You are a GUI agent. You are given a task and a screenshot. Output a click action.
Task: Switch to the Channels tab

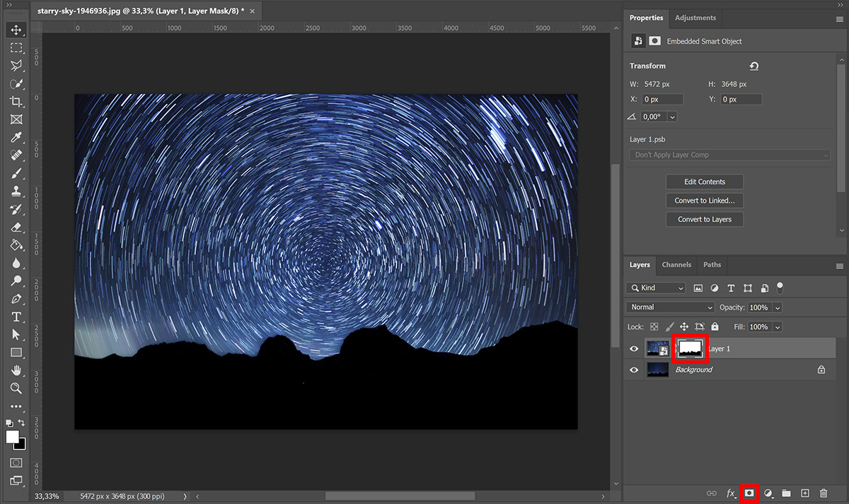coord(676,264)
